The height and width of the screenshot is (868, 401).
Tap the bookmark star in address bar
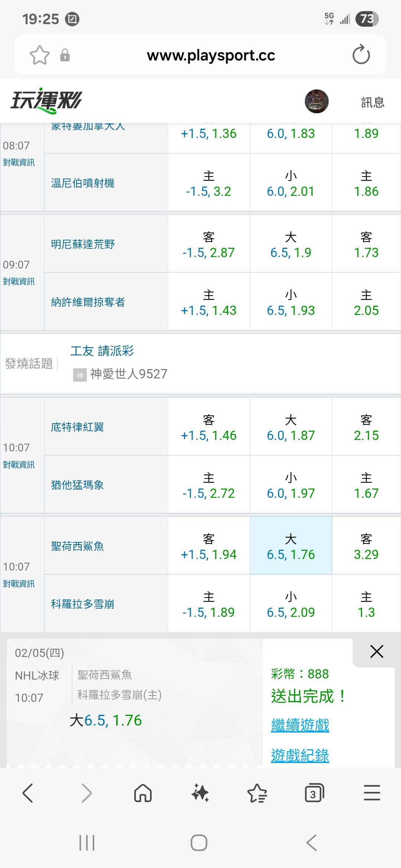point(40,55)
